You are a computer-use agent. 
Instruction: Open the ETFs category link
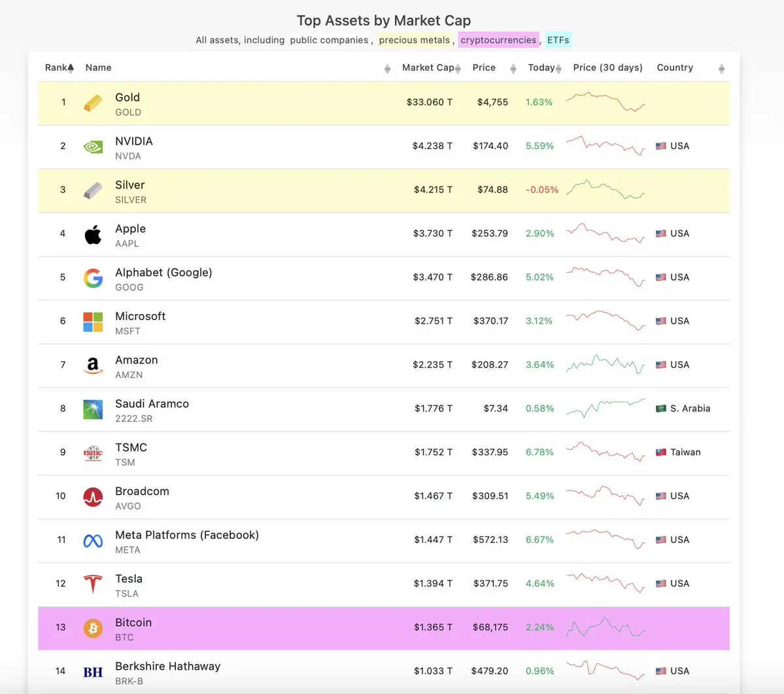coord(558,41)
